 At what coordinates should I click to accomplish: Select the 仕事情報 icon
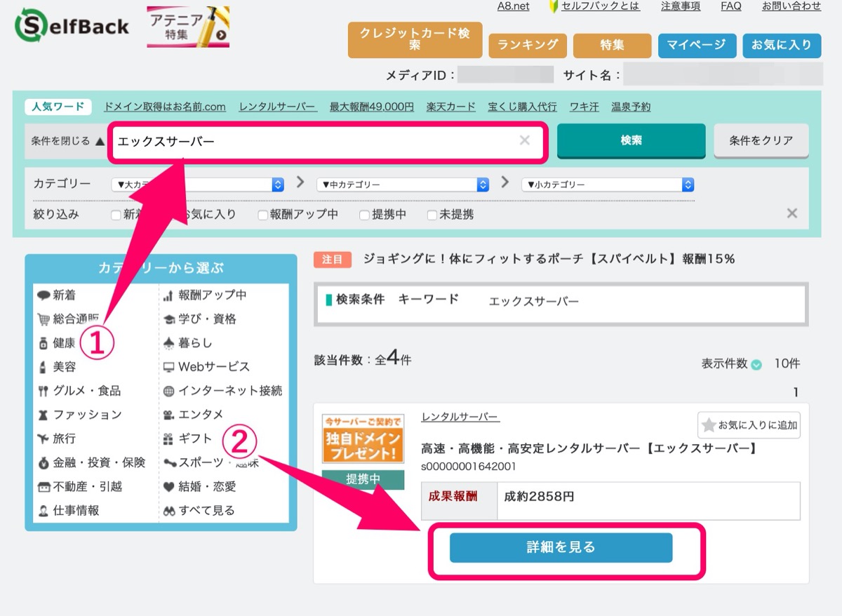[x=44, y=510]
